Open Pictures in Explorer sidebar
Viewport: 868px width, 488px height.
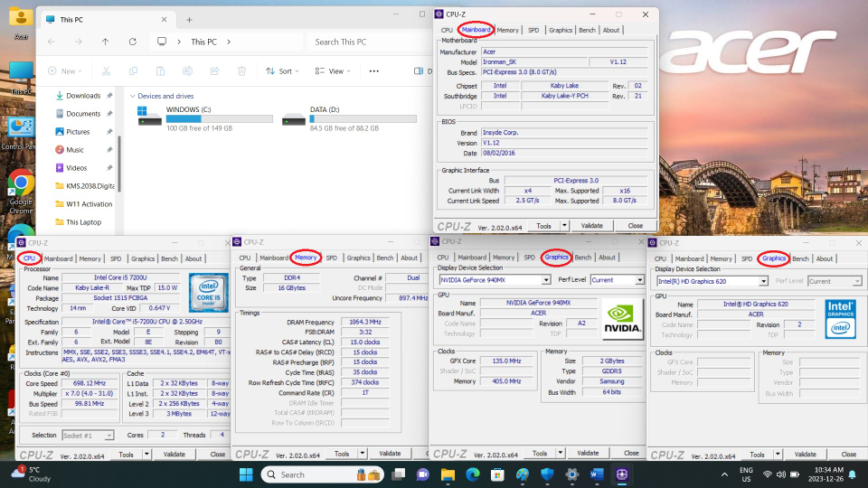click(83, 132)
